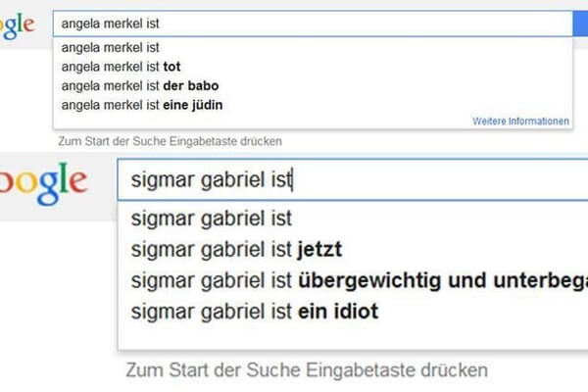Click the typed text 'sigmar gabriel ist' in the search box

(x=211, y=180)
